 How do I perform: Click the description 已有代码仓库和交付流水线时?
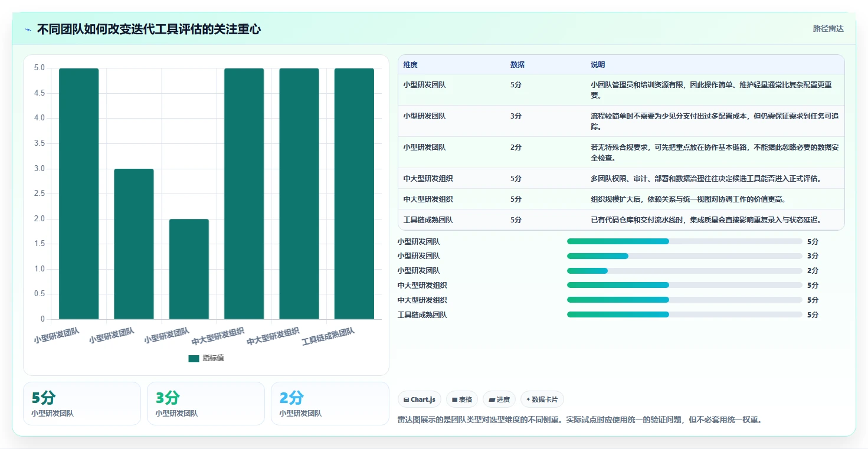(x=706, y=219)
